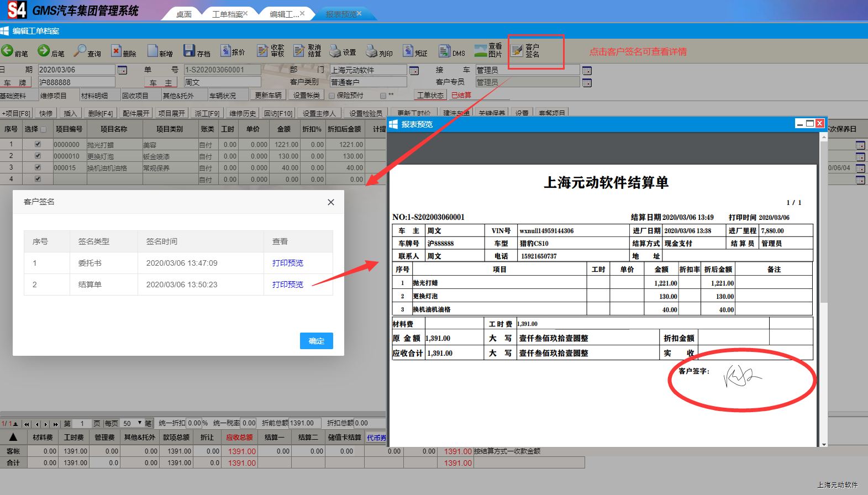Switch to the 工单档案 tab
This screenshot has width=868, height=495.
point(228,14)
